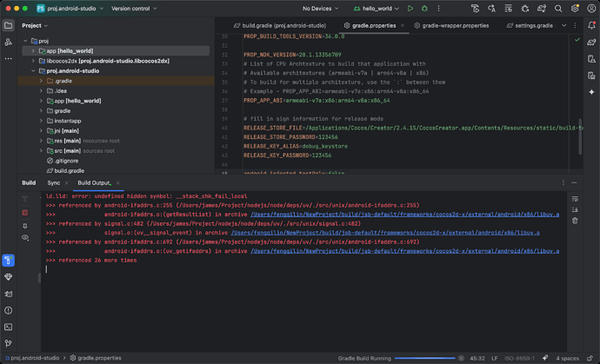The image size is (600, 364).
Task: Click the Debug app bug icon
Action: [424, 9]
